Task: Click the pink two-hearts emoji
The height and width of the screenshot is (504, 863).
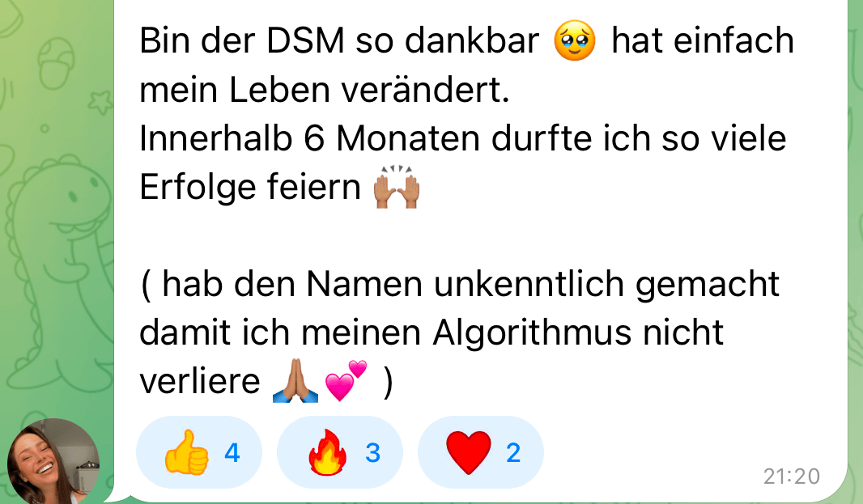Action: pyautogui.click(x=346, y=381)
